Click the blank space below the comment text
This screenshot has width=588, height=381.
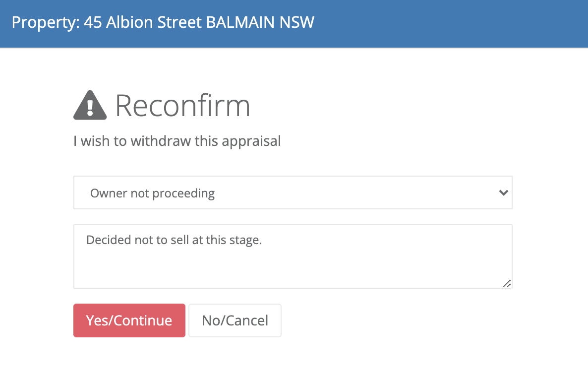pyautogui.click(x=293, y=268)
